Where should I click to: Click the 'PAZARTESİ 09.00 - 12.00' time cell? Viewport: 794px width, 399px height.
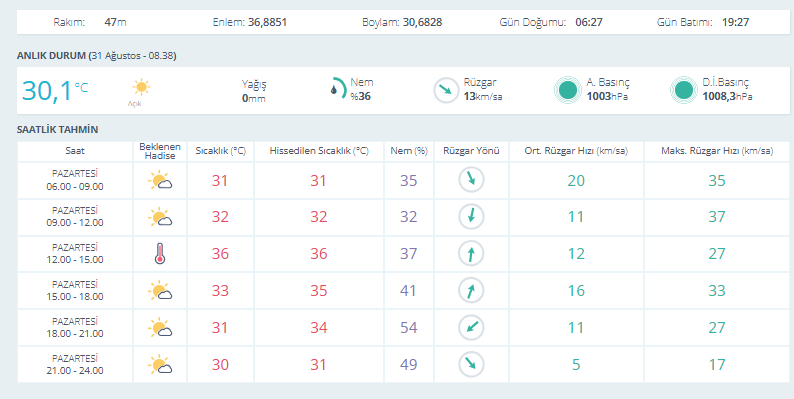pos(75,217)
